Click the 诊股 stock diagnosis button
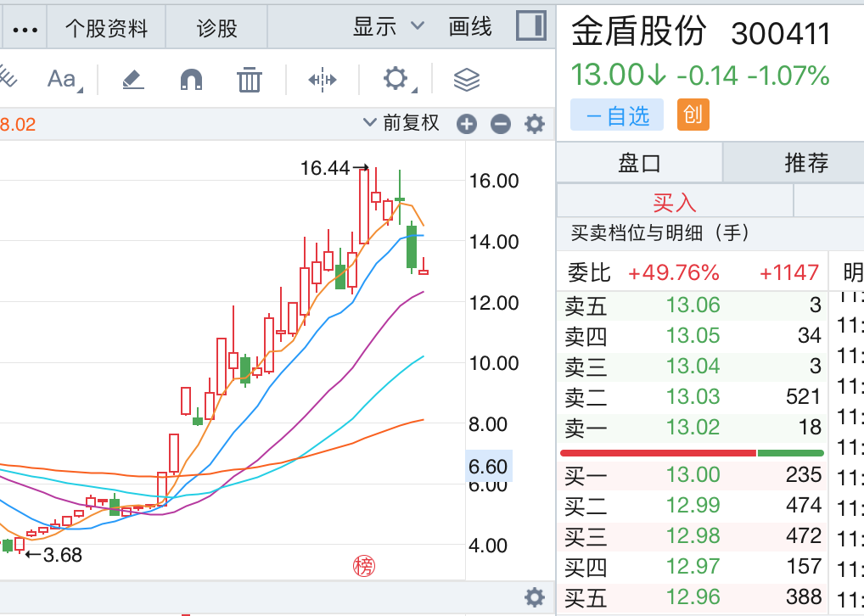Screen dimensions: 864x616 216,28
